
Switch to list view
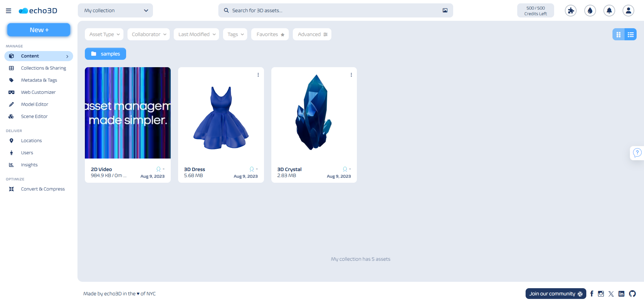[631, 34]
